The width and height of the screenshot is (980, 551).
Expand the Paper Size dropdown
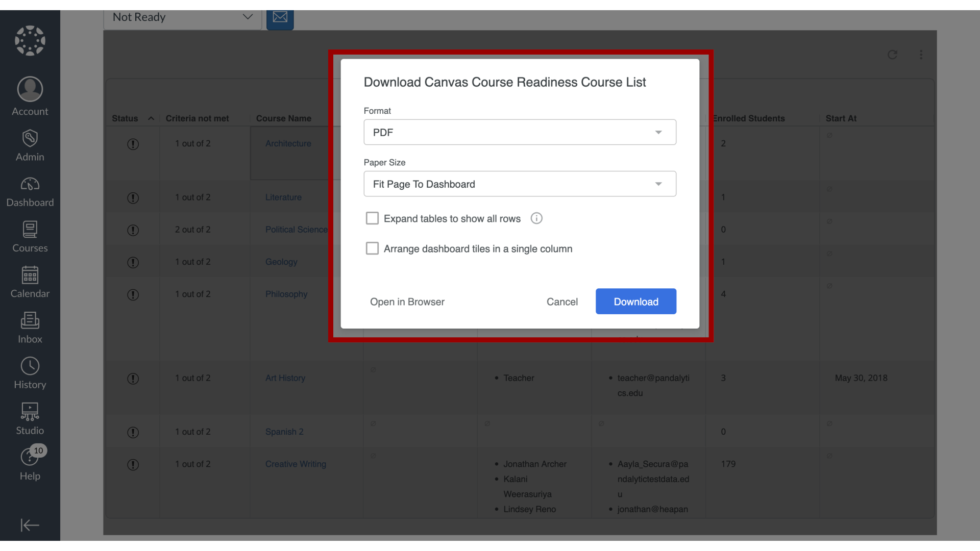click(x=520, y=184)
